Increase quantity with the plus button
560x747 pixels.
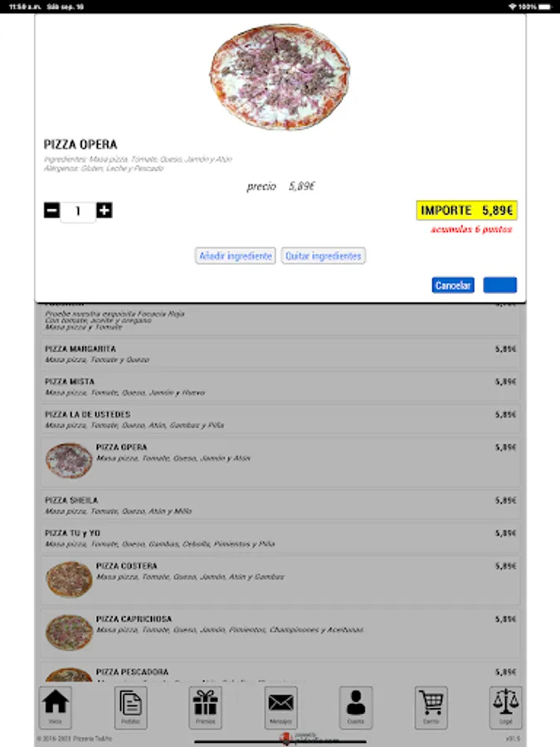(x=105, y=210)
